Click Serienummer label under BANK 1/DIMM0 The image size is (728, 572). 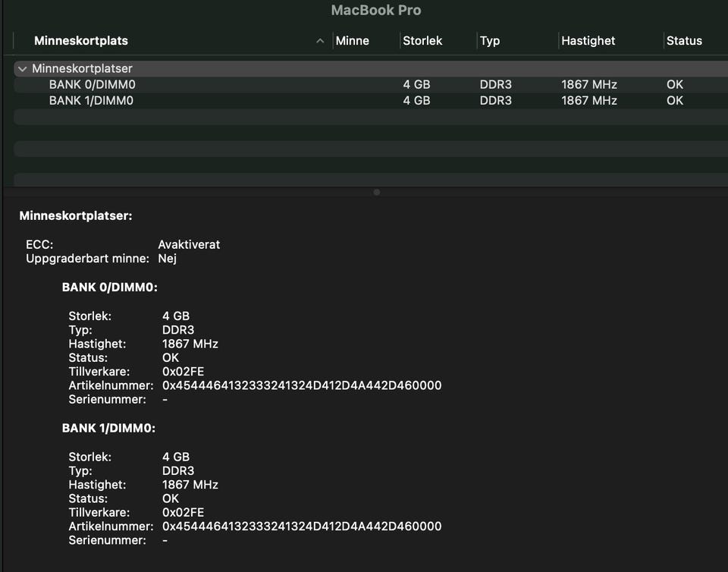107,540
